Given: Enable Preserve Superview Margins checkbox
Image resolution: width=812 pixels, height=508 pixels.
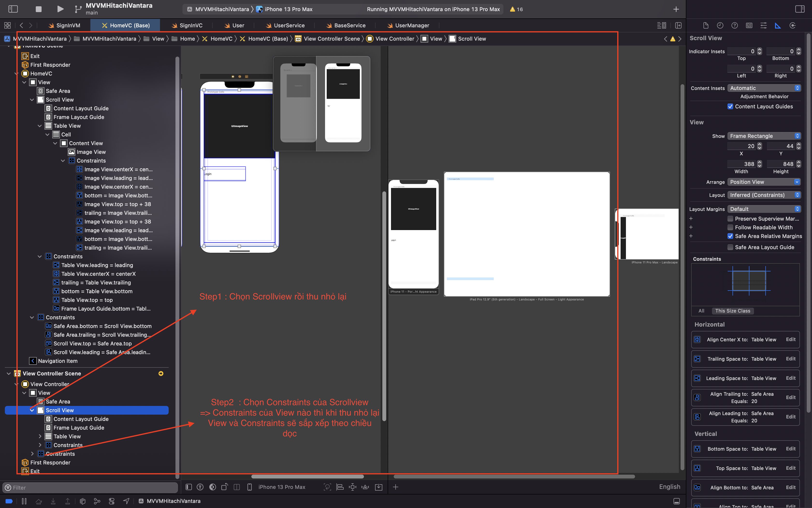Looking at the screenshot, I should (x=730, y=219).
